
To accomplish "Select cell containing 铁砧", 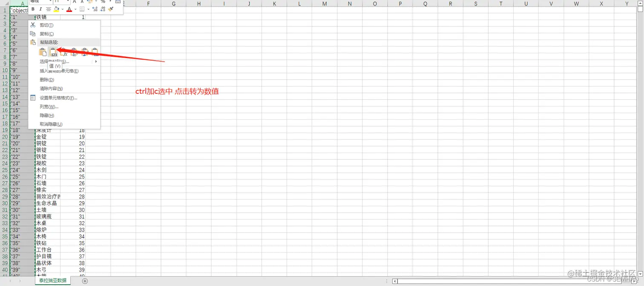I will point(48,243).
